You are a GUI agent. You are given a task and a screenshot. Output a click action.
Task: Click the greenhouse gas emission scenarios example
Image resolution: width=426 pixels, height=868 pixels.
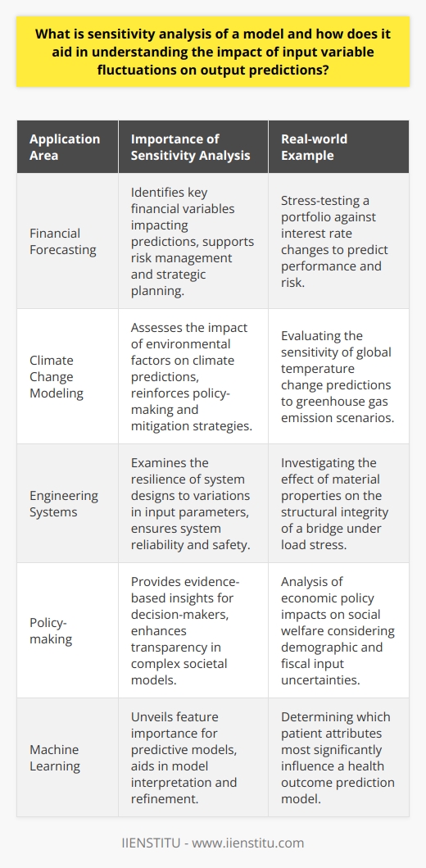point(338,375)
